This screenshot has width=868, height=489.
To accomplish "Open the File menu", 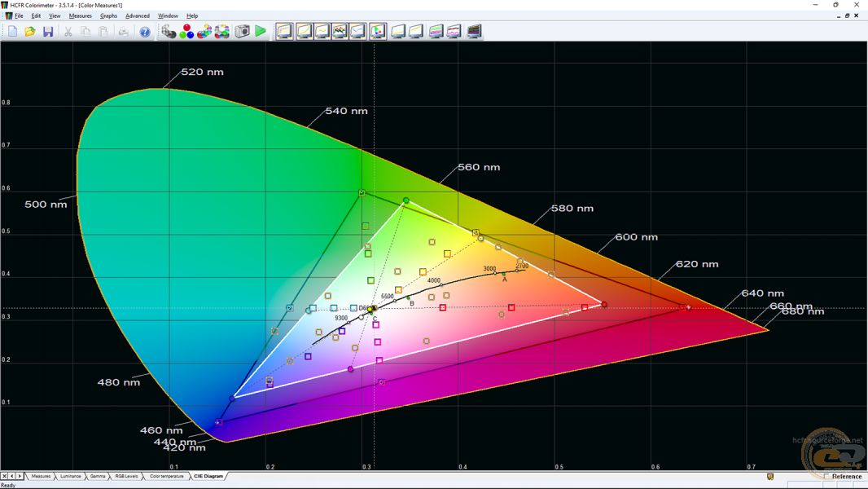I will pos(19,16).
